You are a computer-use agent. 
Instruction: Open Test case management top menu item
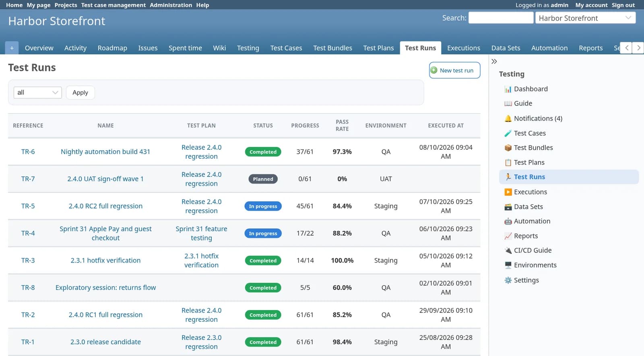(114, 5)
